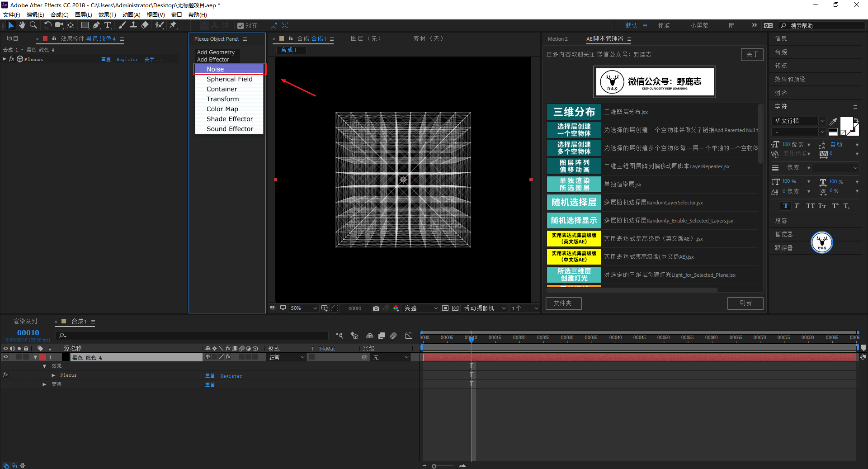Toggle the lock on 效果控件 panel
The image size is (868, 469).
[x=54, y=38]
